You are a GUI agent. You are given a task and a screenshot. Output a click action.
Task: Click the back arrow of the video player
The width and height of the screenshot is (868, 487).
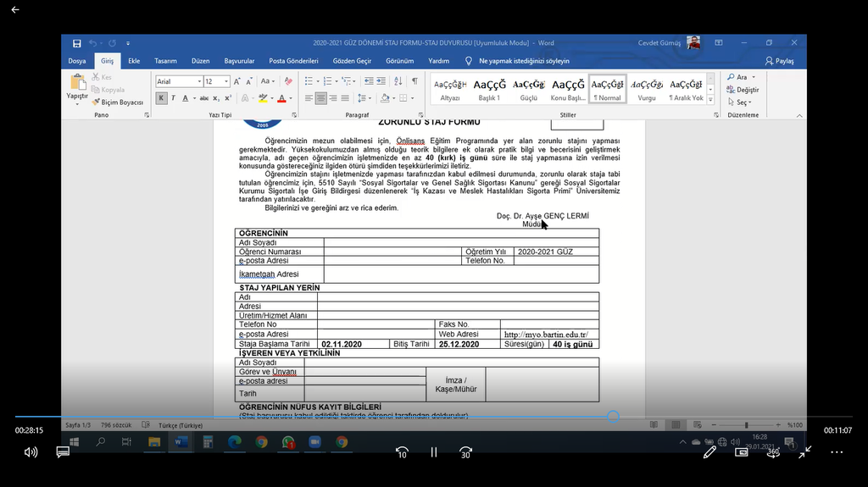tap(15, 9)
